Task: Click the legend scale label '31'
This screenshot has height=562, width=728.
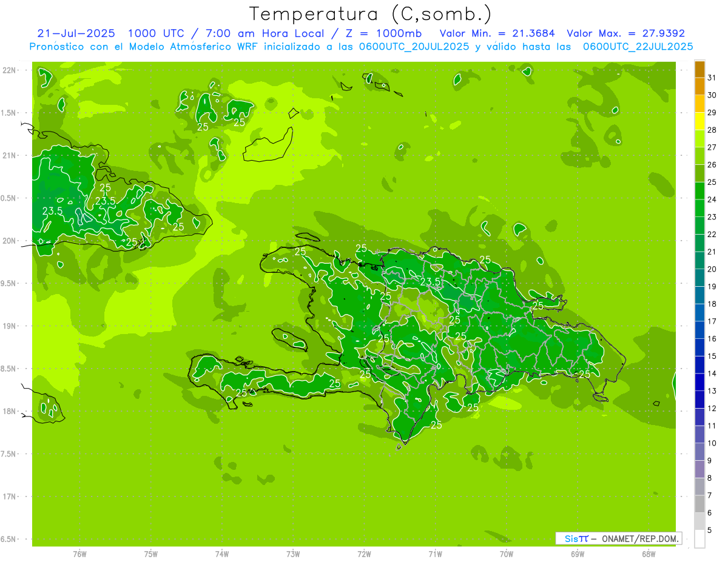Action: (712, 78)
